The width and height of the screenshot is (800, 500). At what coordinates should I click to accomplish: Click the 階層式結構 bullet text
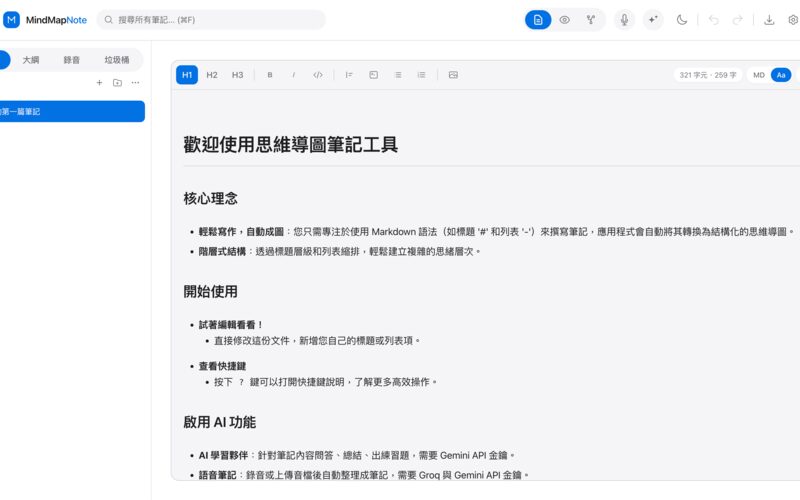[222, 252]
